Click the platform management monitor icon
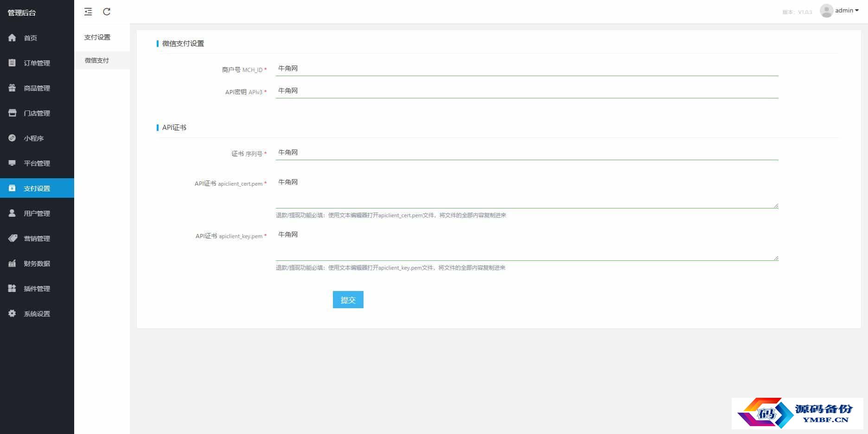 coord(12,163)
